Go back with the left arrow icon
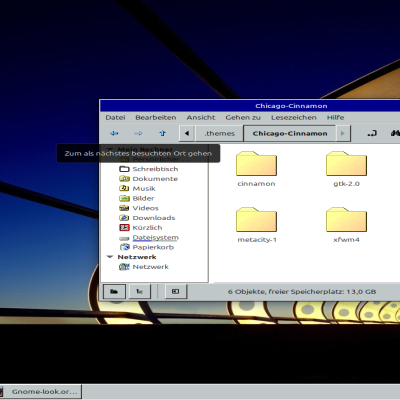The image size is (400, 400). coord(114,133)
